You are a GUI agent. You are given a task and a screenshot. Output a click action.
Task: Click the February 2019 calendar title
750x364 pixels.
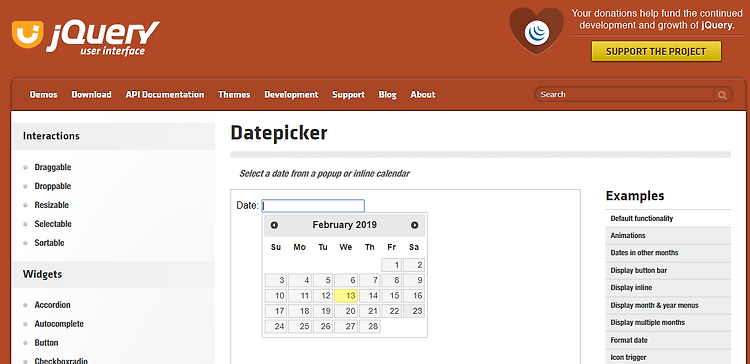point(344,225)
